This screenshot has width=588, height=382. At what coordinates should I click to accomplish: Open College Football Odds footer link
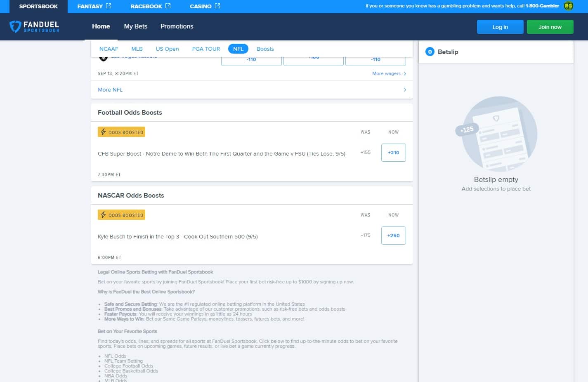(x=129, y=366)
